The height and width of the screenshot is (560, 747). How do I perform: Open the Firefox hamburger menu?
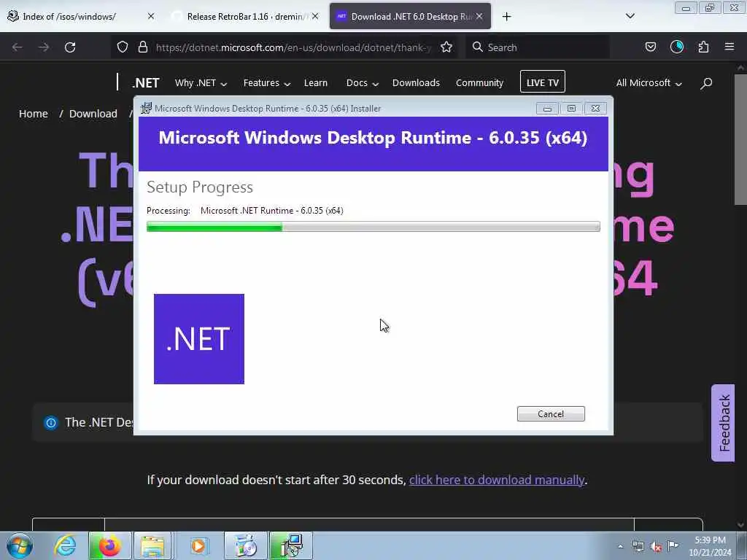click(x=729, y=47)
